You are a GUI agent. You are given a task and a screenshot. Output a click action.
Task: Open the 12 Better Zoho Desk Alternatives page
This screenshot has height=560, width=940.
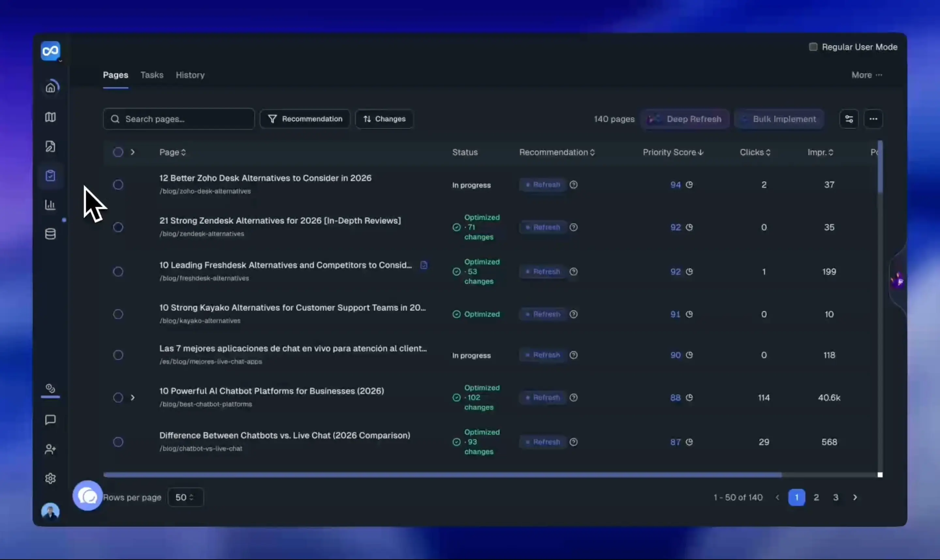[265, 178]
